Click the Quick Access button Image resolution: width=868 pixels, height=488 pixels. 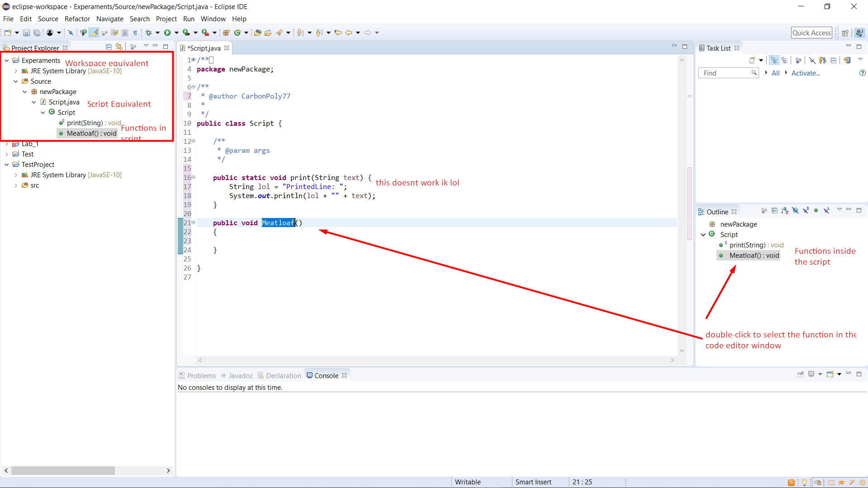click(x=811, y=33)
